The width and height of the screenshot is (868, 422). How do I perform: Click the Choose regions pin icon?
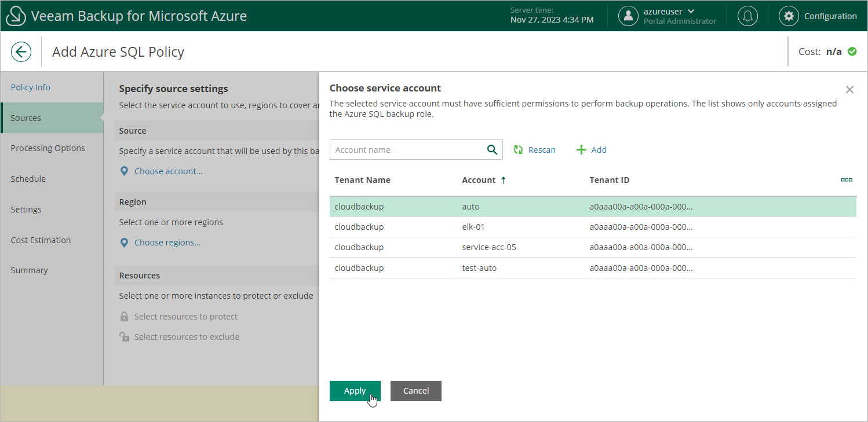124,243
